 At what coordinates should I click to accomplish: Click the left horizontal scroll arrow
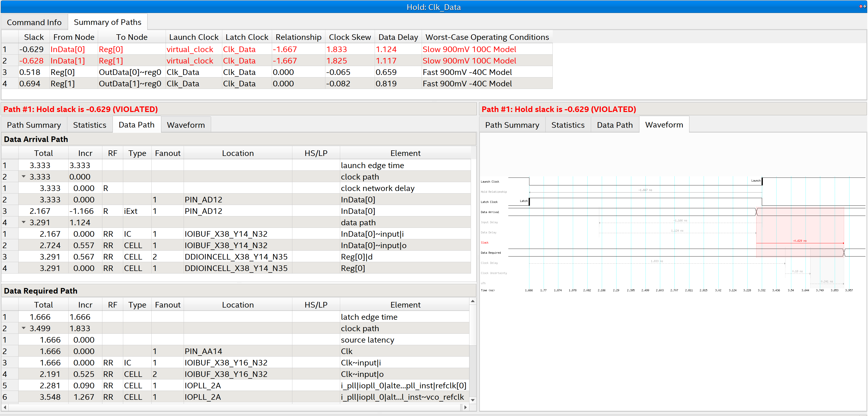coord(5,407)
